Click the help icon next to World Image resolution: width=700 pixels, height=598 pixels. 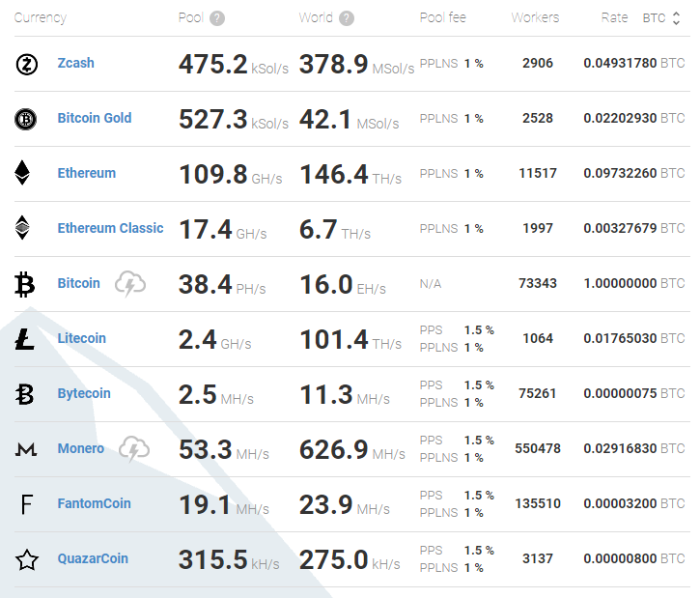(x=347, y=18)
